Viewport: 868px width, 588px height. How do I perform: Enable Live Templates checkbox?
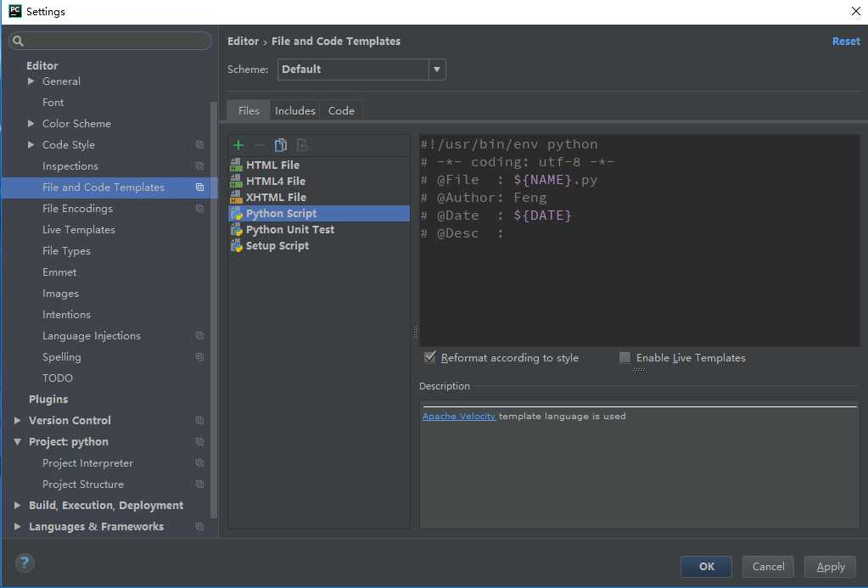tap(624, 357)
